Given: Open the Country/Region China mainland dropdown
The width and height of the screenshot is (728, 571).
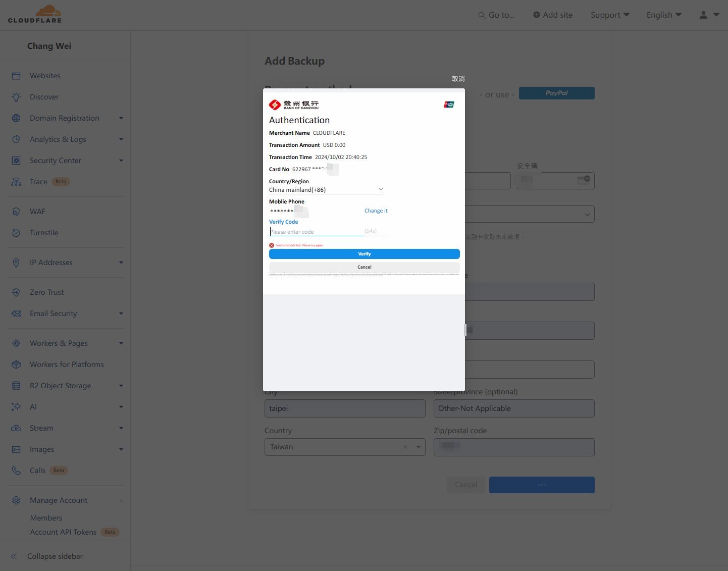Looking at the screenshot, I should click(x=326, y=190).
